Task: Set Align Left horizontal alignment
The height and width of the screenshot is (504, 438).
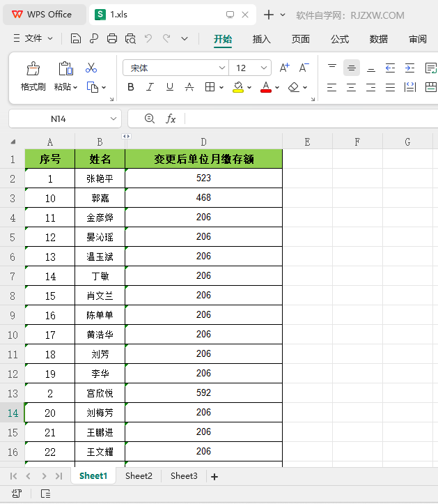Action: (x=331, y=87)
